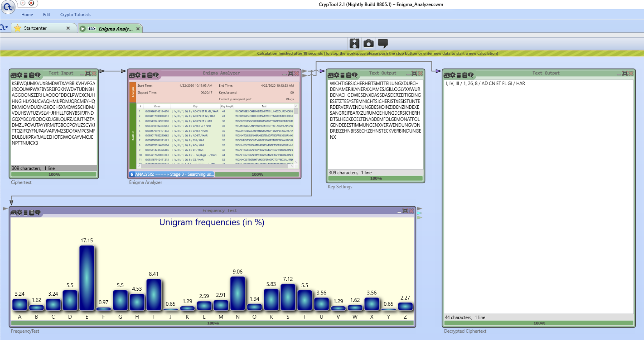
Task: Click the speech bubble comment toolbar icon
Action: coord(383,43)
